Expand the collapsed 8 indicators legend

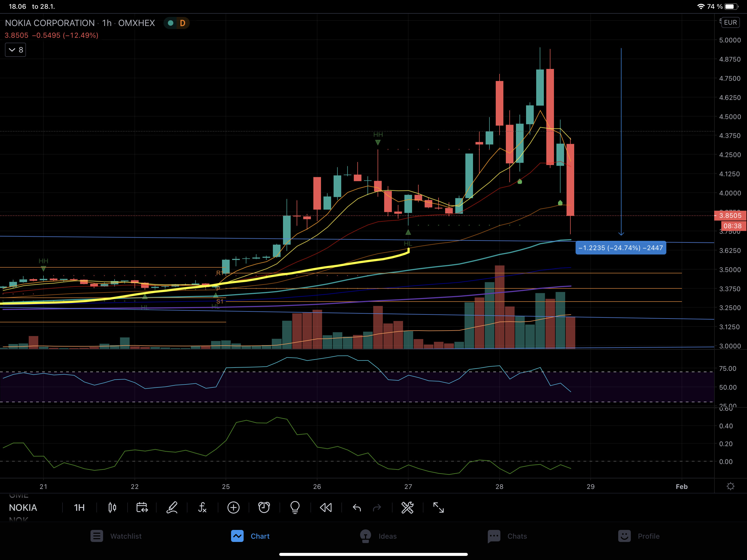[16, 50]
